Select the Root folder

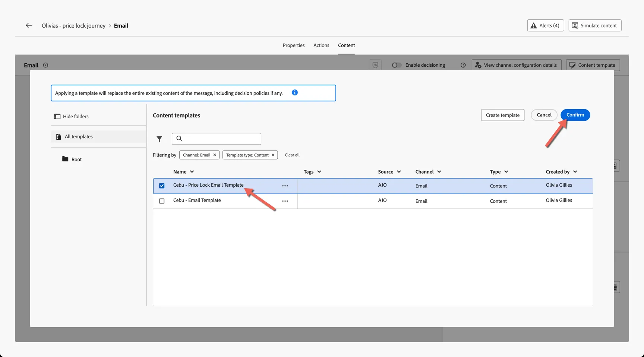pyautogui.click(x=72, y=159)
